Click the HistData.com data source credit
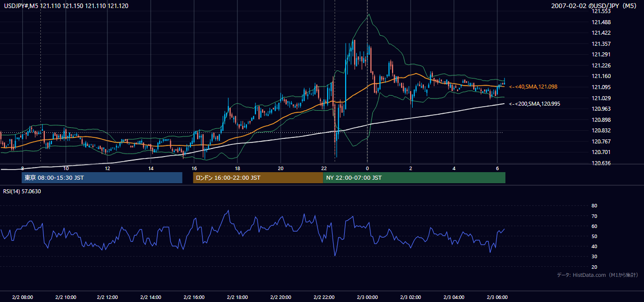The width and height of the screenshot is (644, 302). [598, 275]
